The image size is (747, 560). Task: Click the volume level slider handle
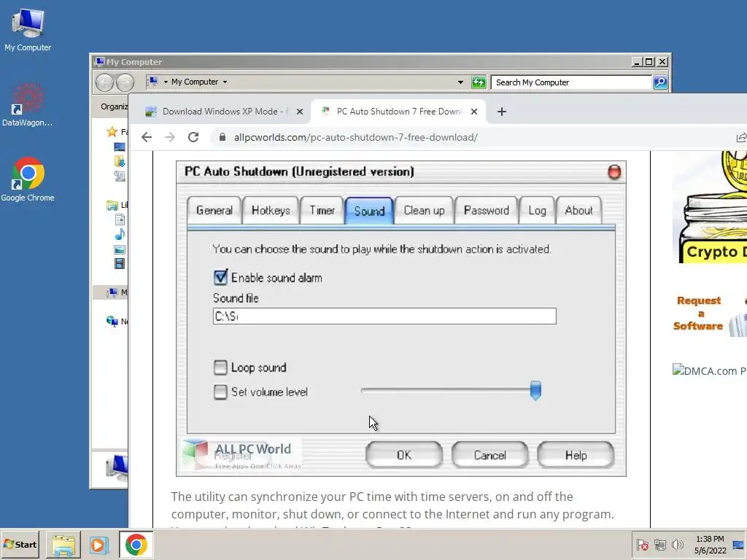535,391
